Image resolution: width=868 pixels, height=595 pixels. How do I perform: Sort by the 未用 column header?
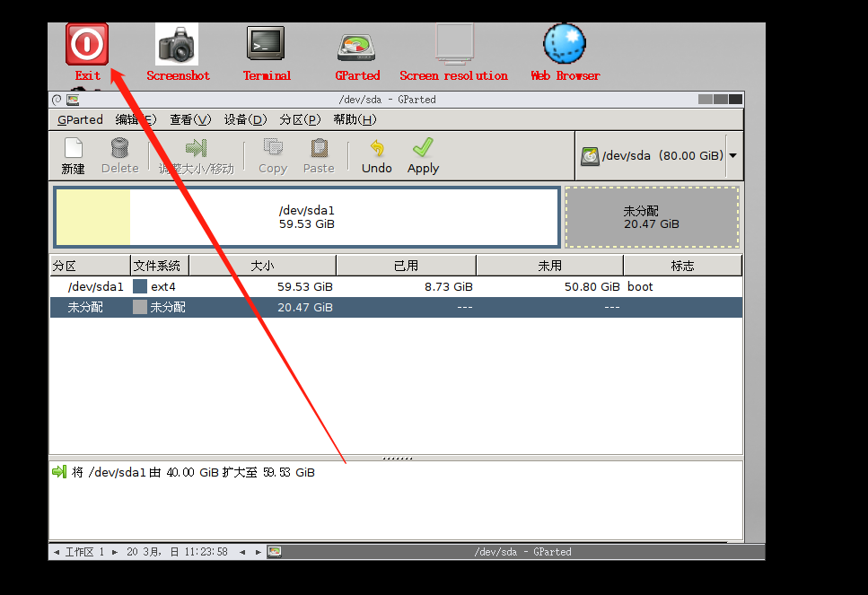coord(549,266)
